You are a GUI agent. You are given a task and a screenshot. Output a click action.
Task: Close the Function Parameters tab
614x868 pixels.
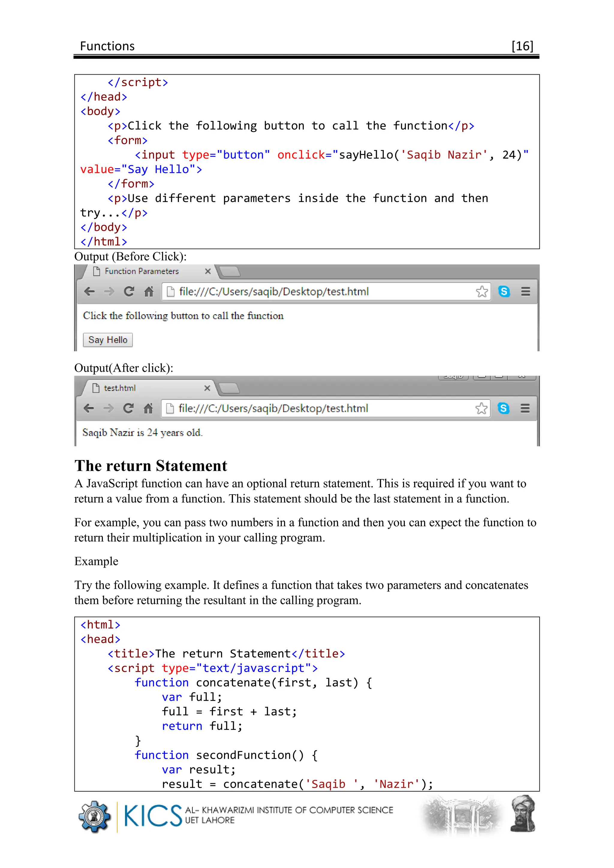pos(207,272)
